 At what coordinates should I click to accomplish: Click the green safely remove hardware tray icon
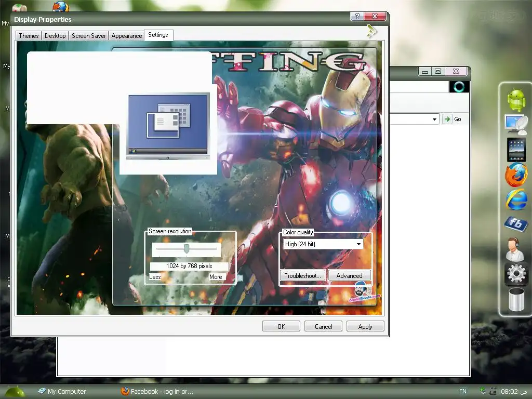click(x=483, y=391)
